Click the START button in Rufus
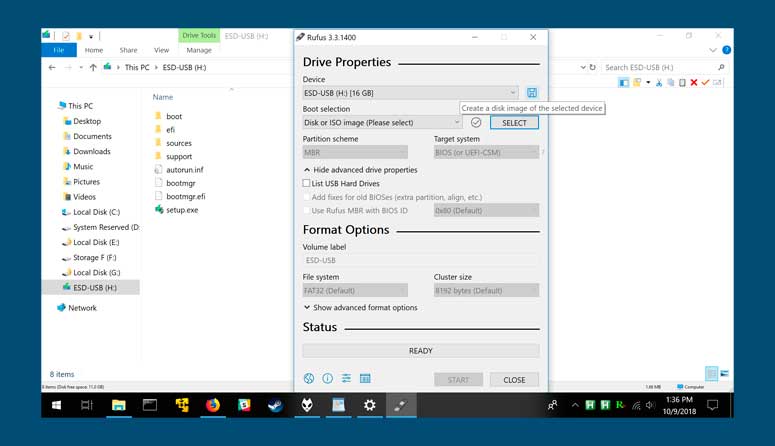This screenshot has height=446, width=775. coord(458,380)
